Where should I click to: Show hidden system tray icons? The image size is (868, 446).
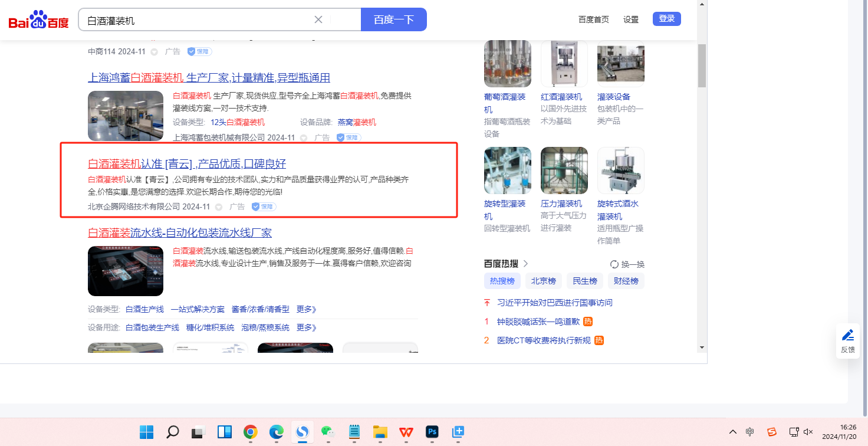click(x=733, y=432)
